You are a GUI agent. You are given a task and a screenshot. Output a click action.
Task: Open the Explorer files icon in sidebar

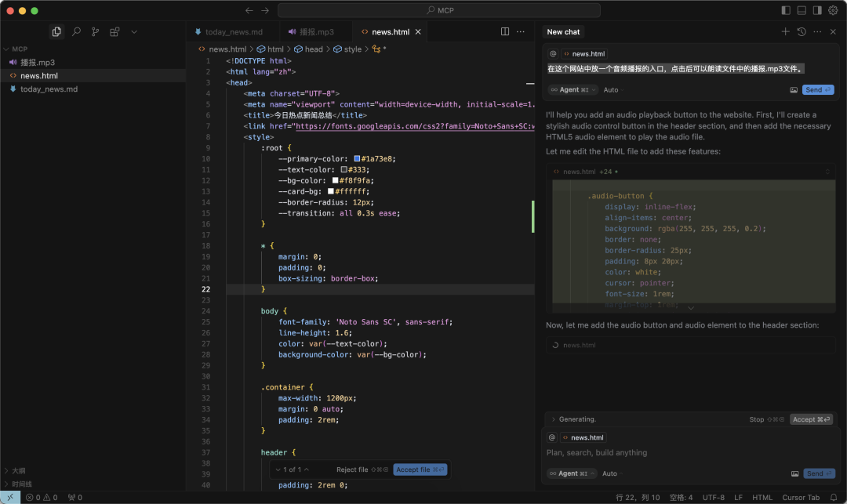(x=56, y=32)
